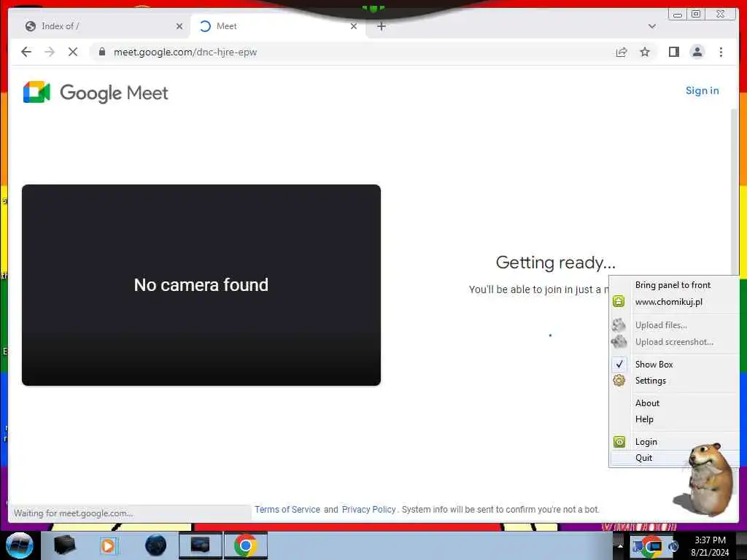
Task: Select Upload files... menu entry
Action: tap(661, 325)
